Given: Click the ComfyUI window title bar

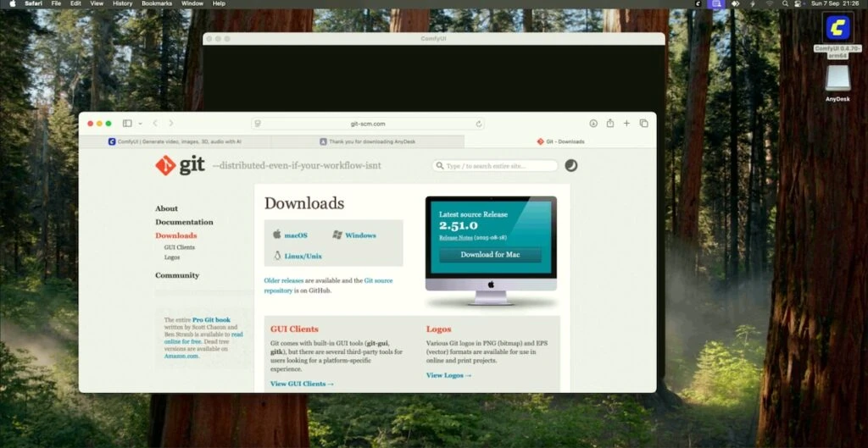Looking at the screenshot, I should (434, 39).
